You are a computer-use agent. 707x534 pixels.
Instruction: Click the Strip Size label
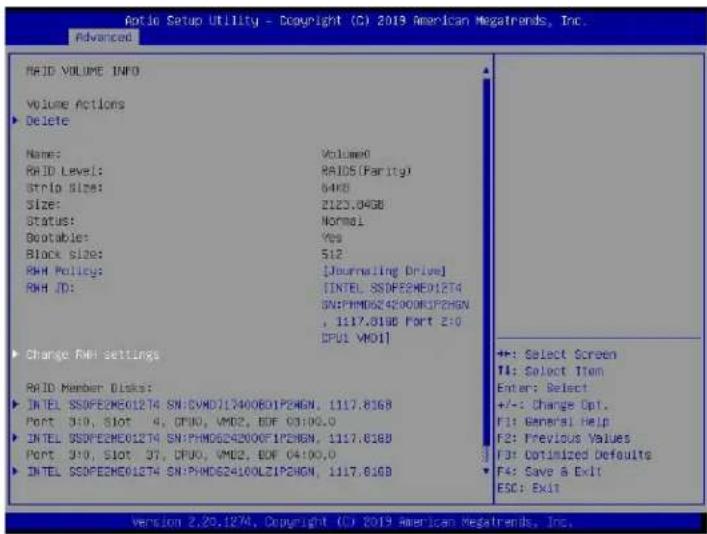coord(64,188)
